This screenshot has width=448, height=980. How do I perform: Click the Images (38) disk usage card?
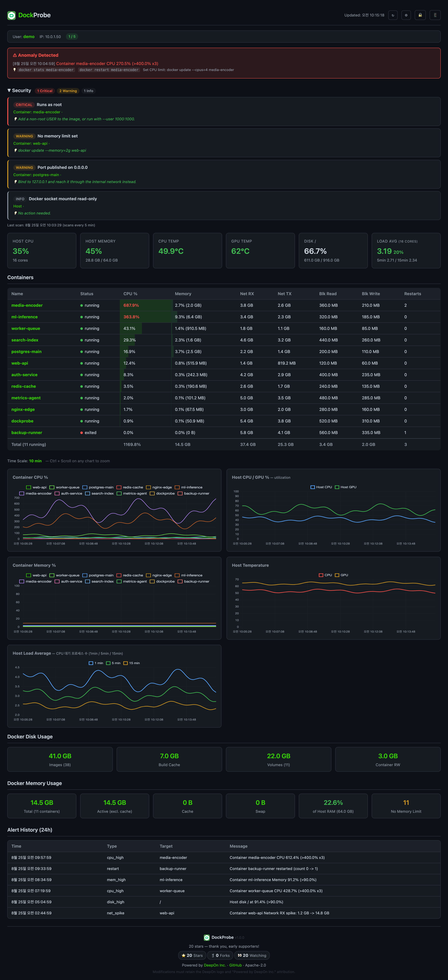(x=60, y=759)
